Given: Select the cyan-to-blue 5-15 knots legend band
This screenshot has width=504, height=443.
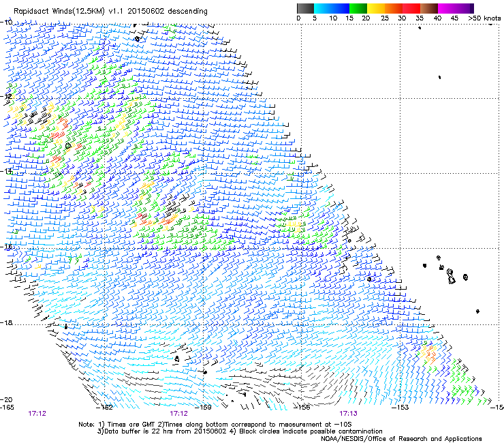Looking at the screenshot, I should 332,8.
